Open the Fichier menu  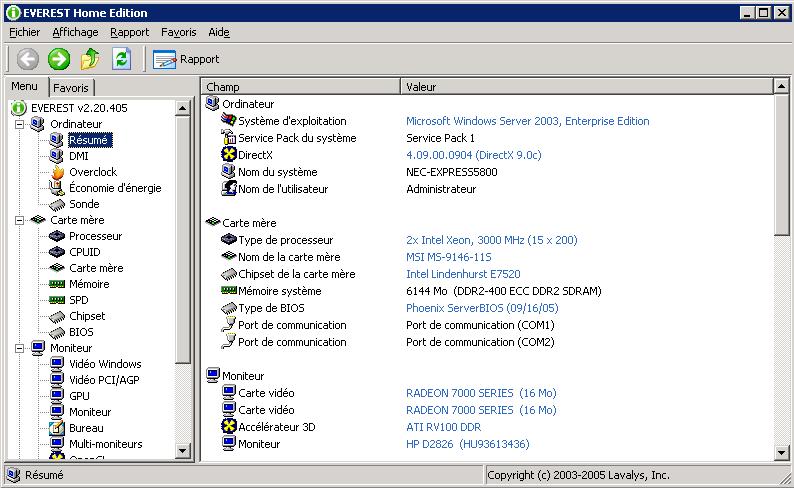point(24,32)
